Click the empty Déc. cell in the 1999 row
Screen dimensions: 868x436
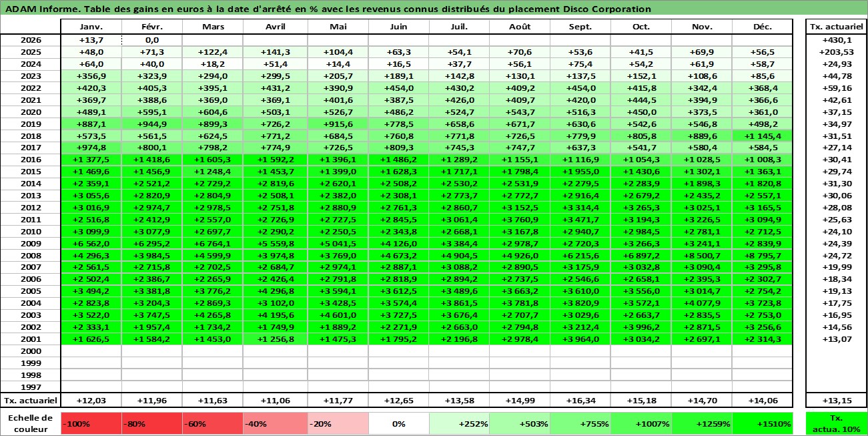[x=763, y=363]
